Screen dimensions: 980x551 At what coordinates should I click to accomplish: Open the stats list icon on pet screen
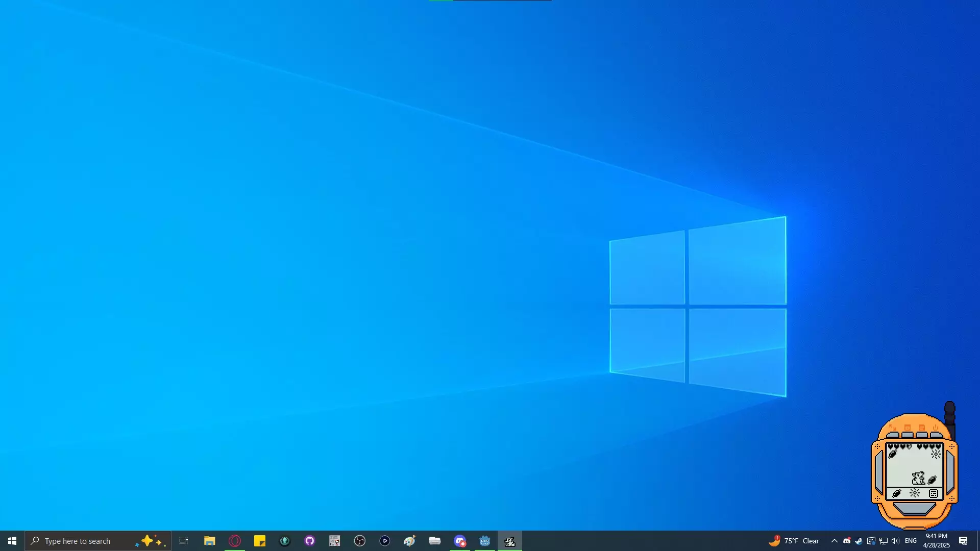click(934, 493)
